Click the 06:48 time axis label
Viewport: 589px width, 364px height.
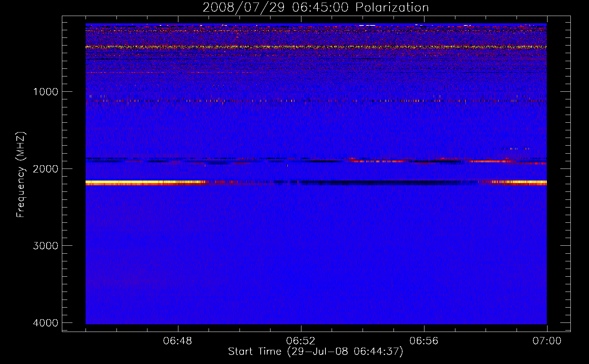178,341
